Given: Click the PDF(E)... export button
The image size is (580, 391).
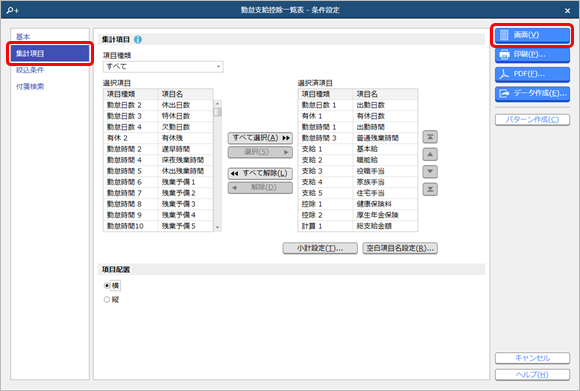Looking at the screenshot, I should 532,74.
